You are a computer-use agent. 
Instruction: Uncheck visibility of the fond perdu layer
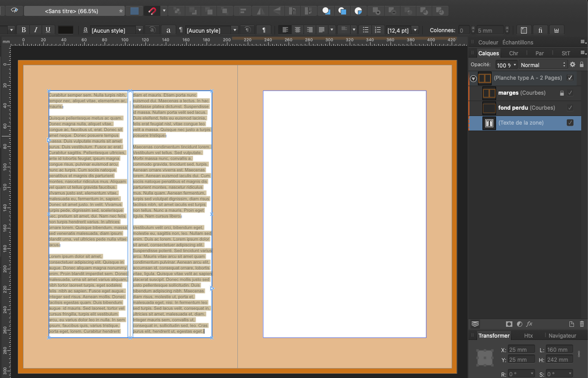coord(570,108)
